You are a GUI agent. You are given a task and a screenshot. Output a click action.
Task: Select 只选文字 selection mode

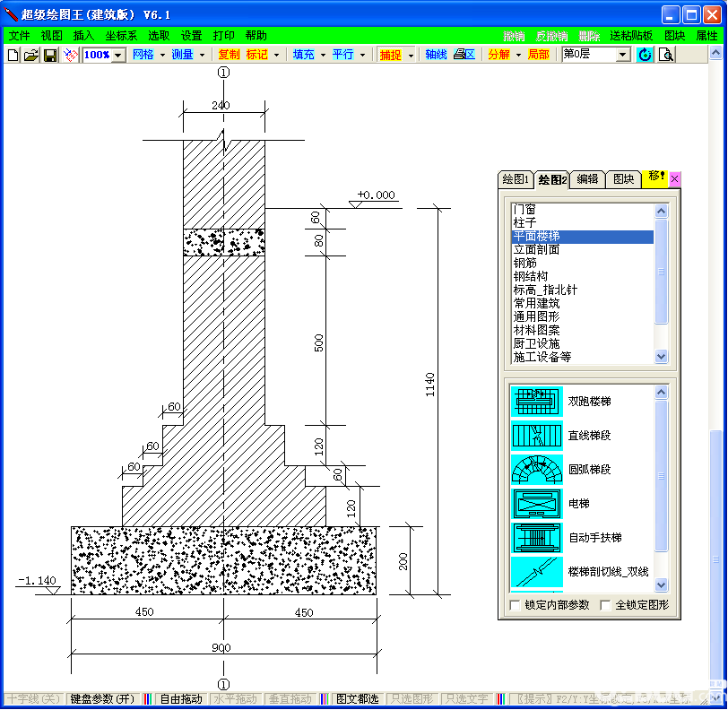pos(466,699)
